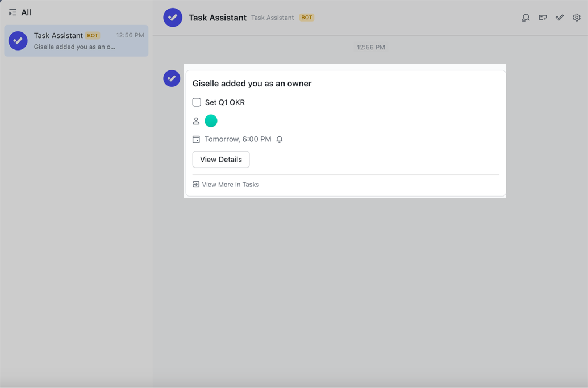Image resolution: width=588 pixels, height=388 pixels.
Task: Click the reminder bell beside the due date
Action: tap(279, 139)
